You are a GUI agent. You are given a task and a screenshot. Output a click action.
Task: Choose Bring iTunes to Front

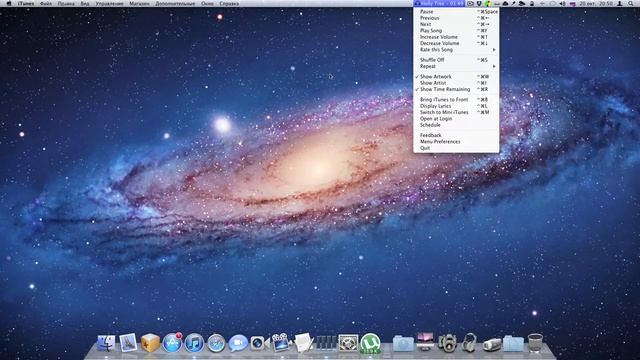(x=456, y=100)
